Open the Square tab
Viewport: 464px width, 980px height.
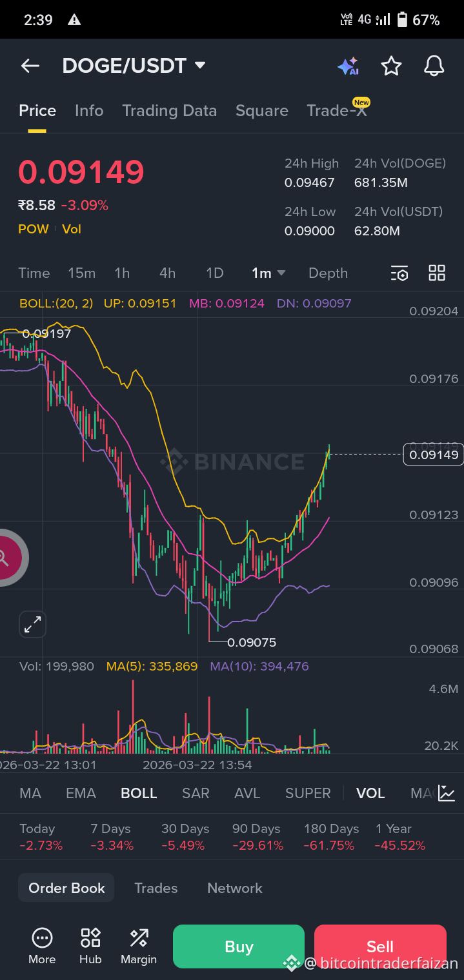pyautogui.click(x=262, y=111)
